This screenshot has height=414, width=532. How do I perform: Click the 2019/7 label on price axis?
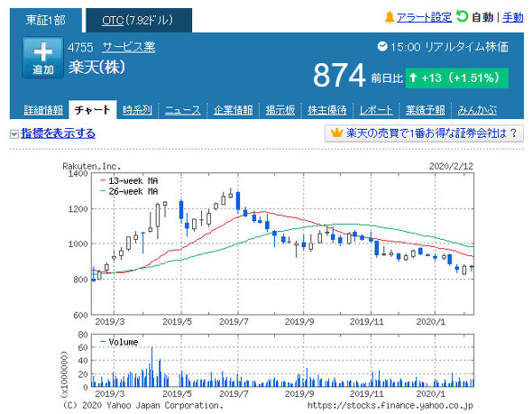[x=234, y=322]
